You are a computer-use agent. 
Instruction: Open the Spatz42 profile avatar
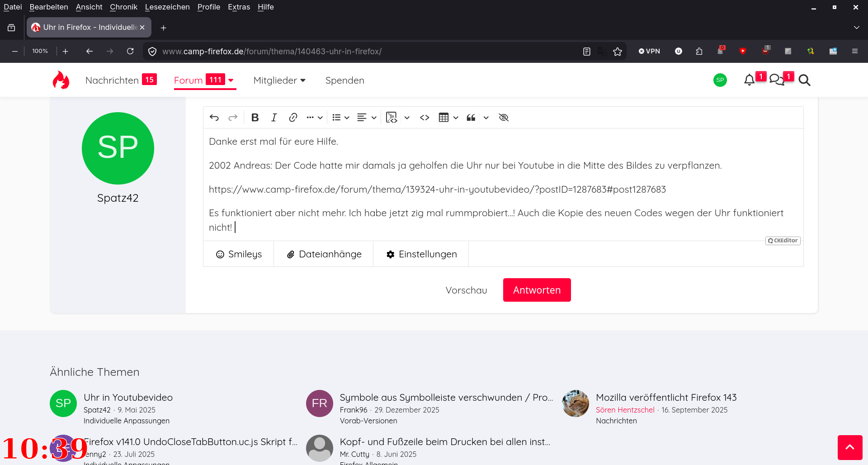coord(118,148)
